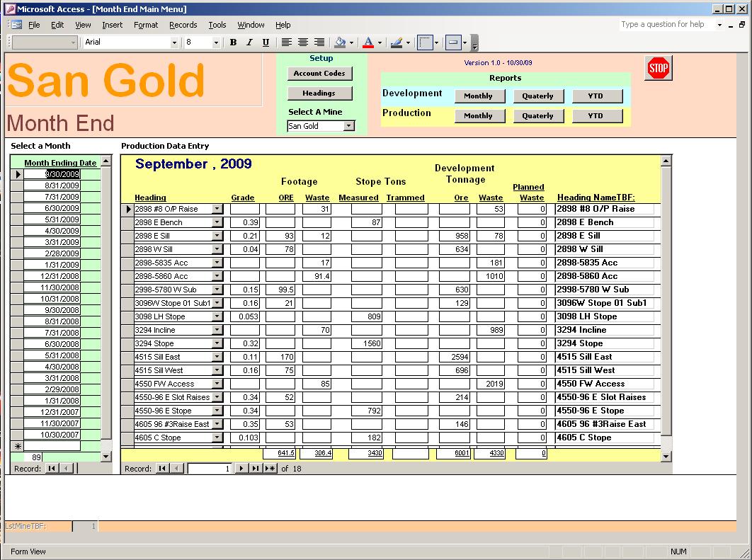This screenshot has width=752, height=560.
Task: Apply the red font color
Action: 369,42
